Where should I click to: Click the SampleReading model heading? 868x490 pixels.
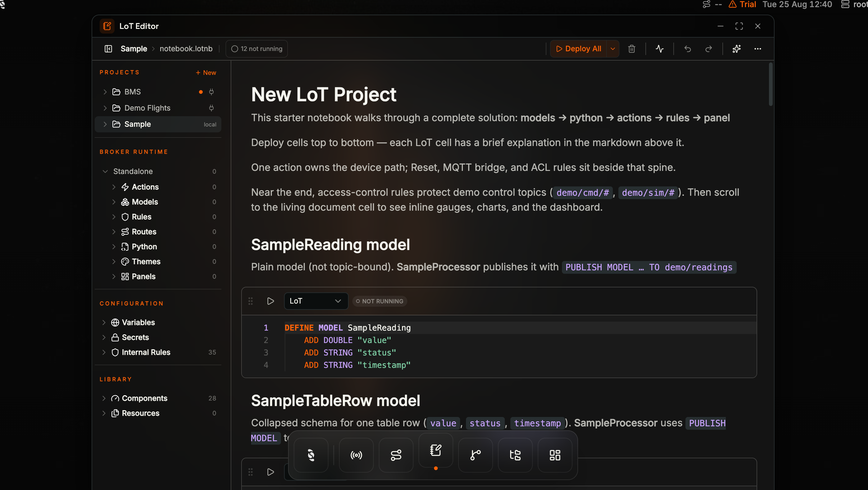[330, 245]
